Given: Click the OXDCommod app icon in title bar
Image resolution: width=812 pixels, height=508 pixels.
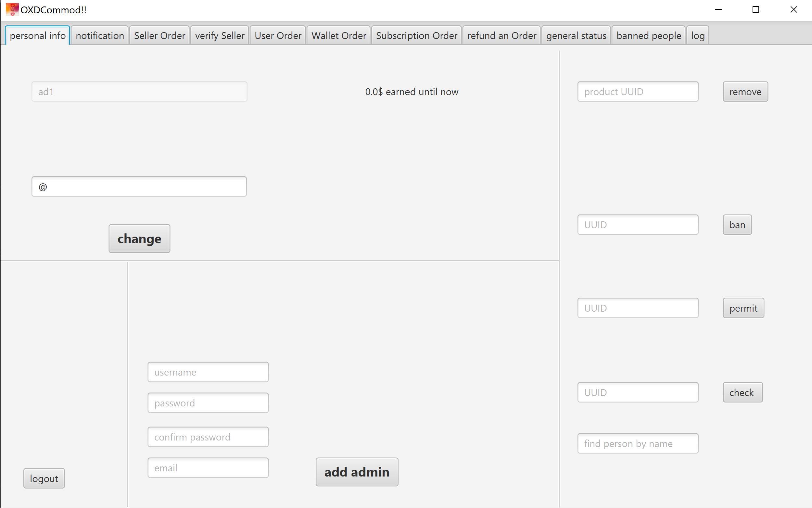Looking at the screenshot, I should 12,9.
